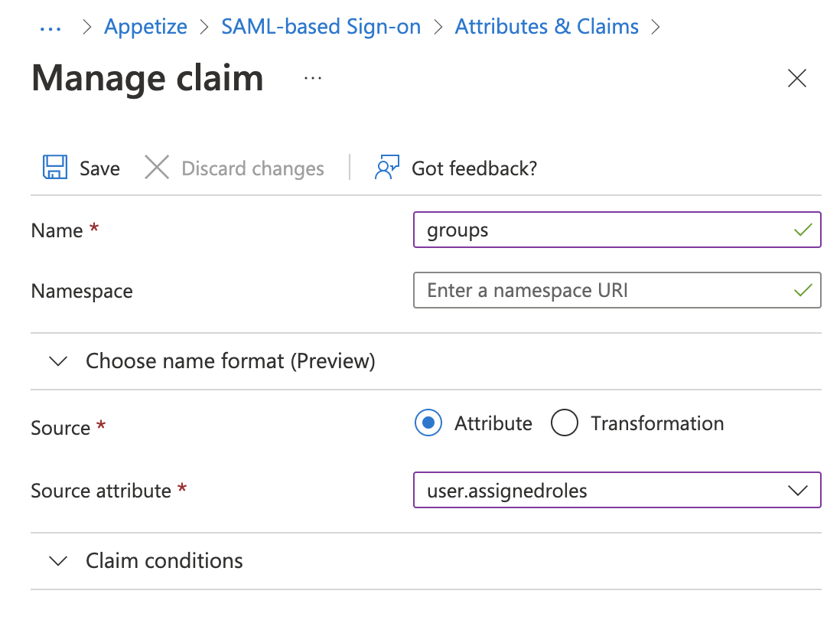Screen dimensions: 840x620
Task: Click the Got feedback person icon
Action: pyautogui.click(x=387, y=168)
